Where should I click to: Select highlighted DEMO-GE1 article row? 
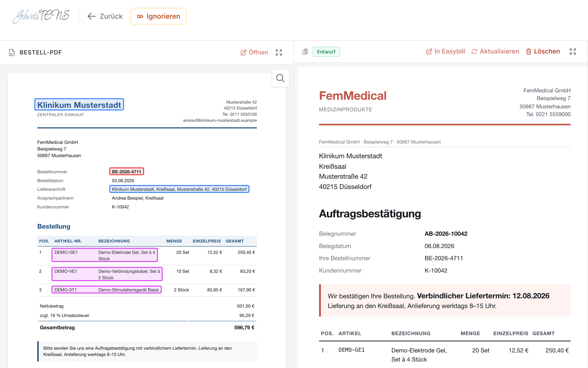coord(105,255)
